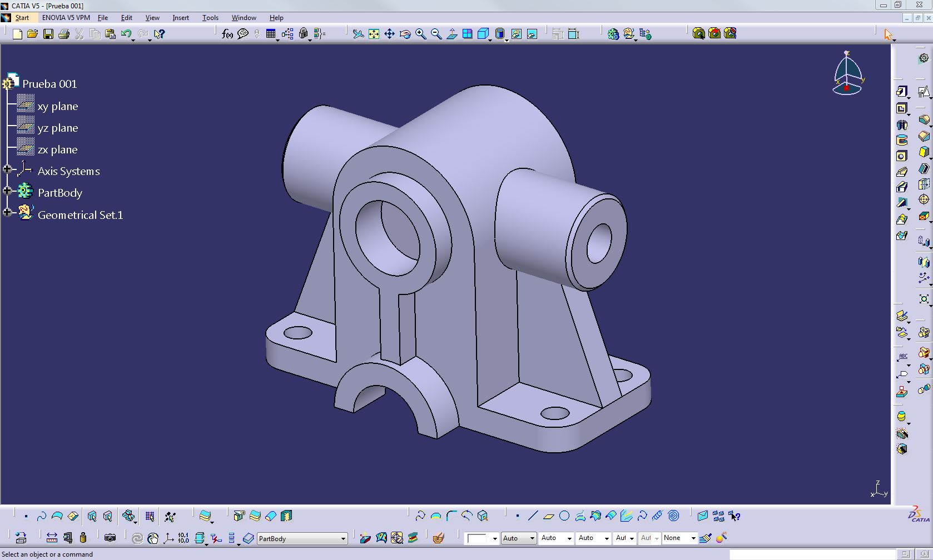Open the Help menu
This screenshot has height=560, width=933.
click(276, 18)
